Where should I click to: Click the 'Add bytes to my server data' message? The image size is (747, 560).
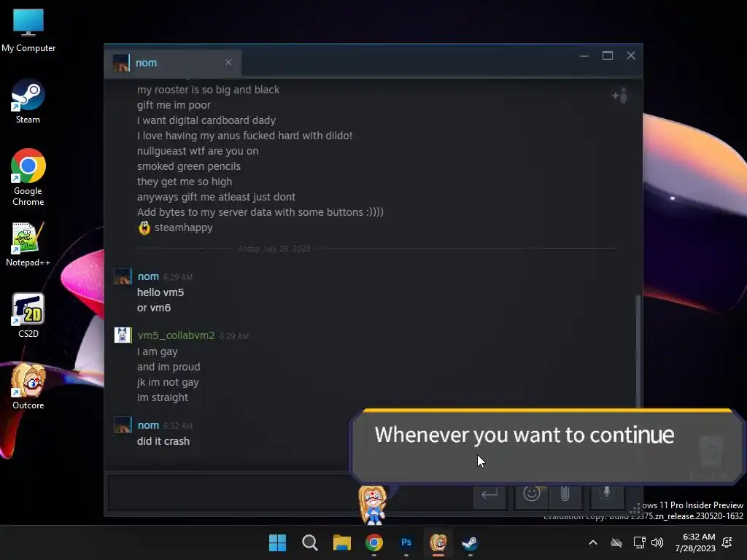click(x=260, y=212)
